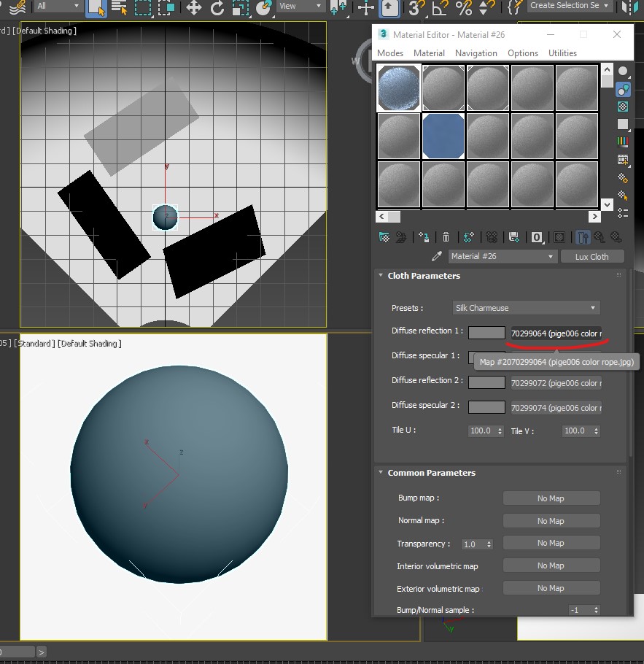This screenshot has height=664, width=644.
Task: Click Assign Material to Selection icon
Action: point(424,237)
